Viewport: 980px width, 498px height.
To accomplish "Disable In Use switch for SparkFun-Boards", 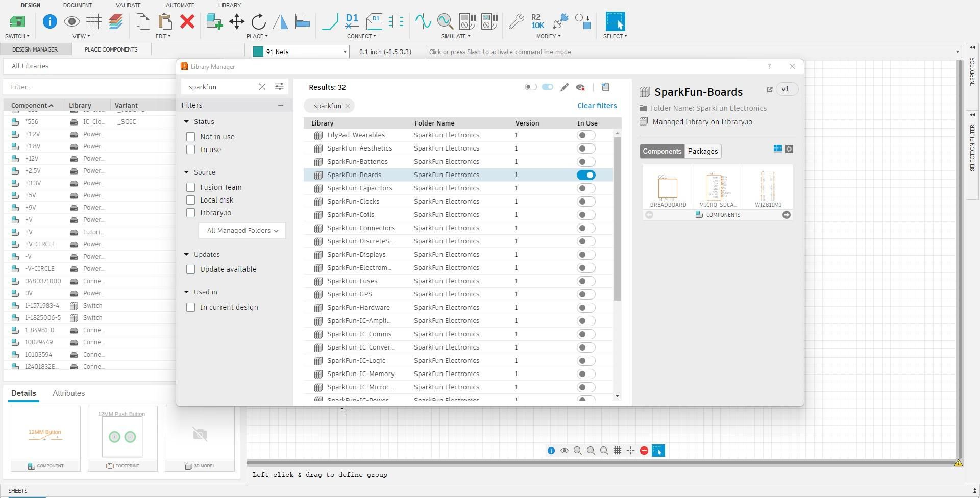I will point(586,175).
